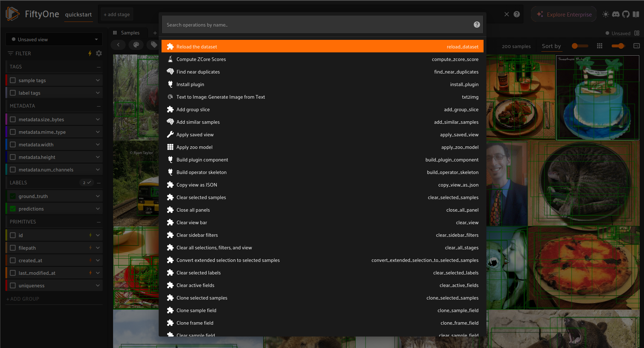The height and width of the screenshot is (348, 644).
Task: Check the metadata.height checkbox
Action: (x=13, y=157)
